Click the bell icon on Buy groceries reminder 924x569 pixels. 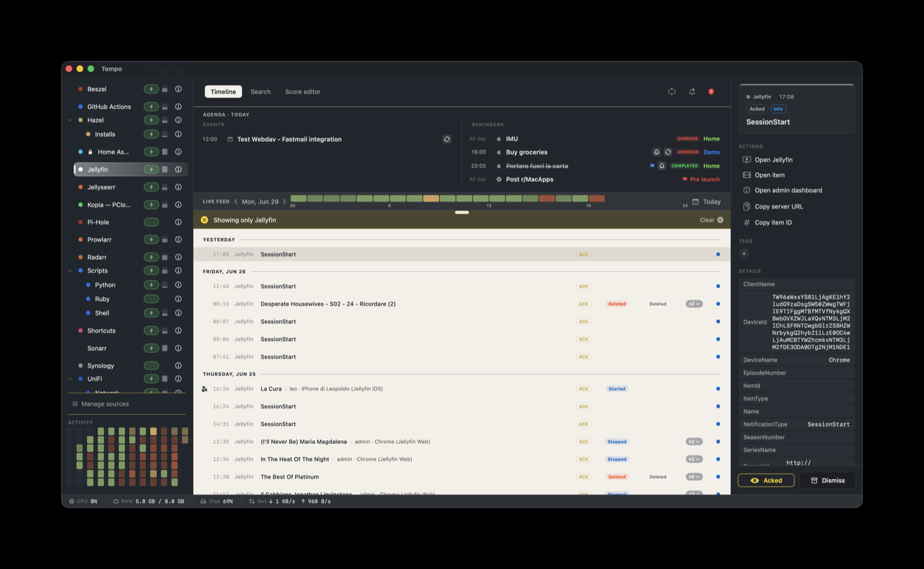[x=657, y=152]
